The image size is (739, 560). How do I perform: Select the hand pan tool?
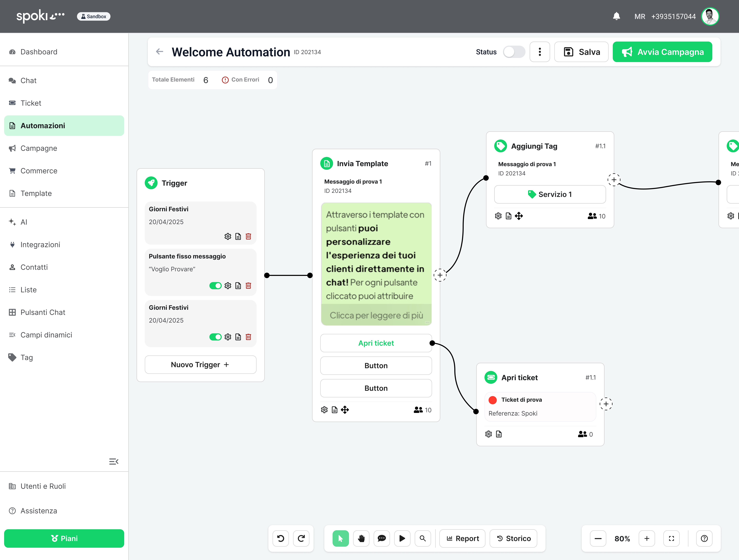point(361,538)
